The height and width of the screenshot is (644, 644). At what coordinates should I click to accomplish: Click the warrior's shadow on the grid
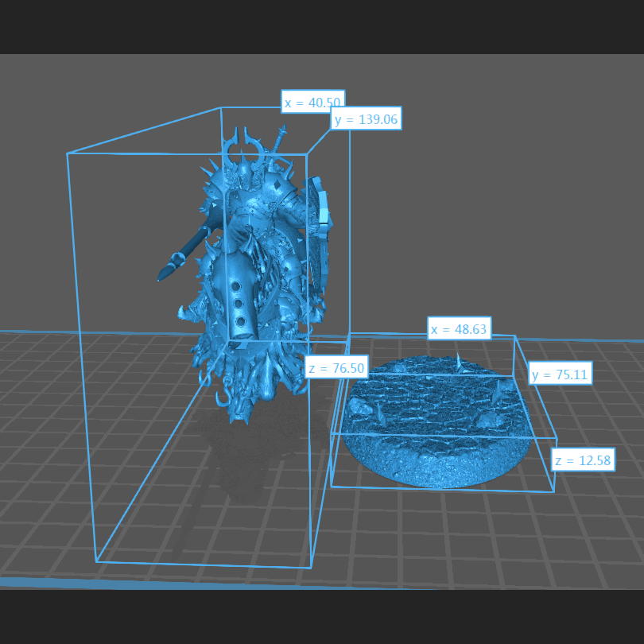pyautogui.click(x=239, y=461)
